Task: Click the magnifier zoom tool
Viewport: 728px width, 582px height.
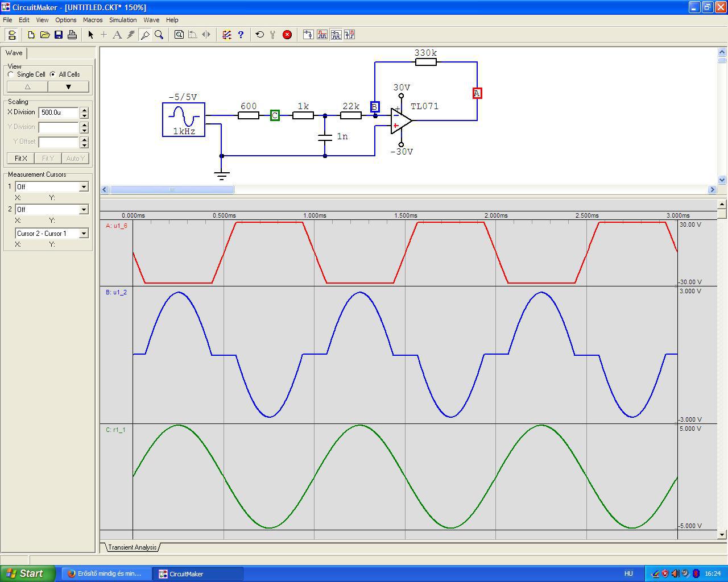Action: pyautogui.click(x=159, y=35)
